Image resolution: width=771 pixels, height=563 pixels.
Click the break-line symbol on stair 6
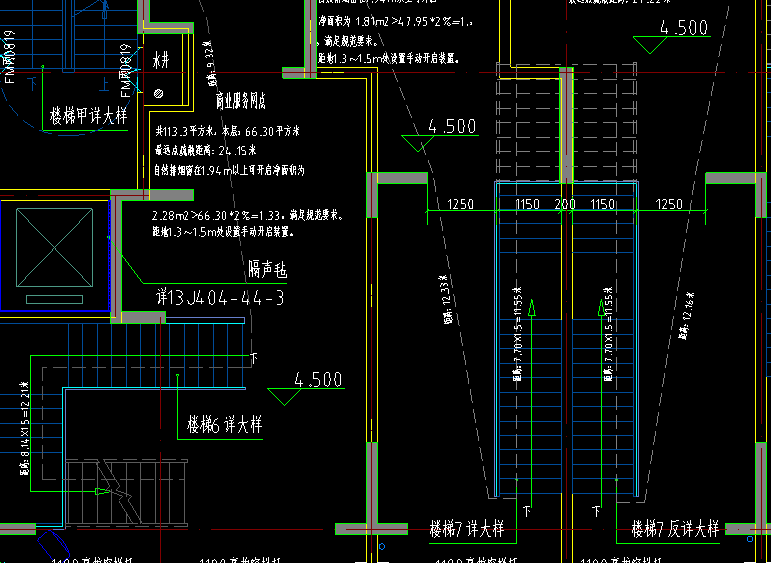click(x=118, y=494)
